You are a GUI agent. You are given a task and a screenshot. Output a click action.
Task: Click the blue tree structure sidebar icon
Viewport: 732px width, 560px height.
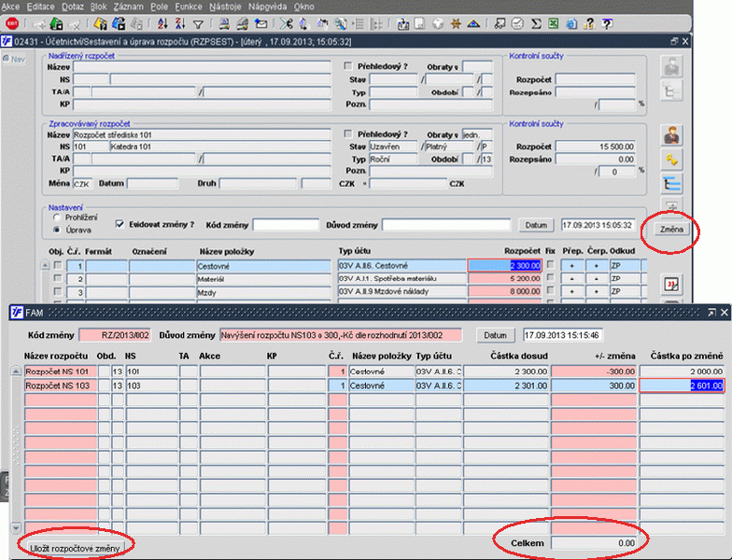pos(671,185)
